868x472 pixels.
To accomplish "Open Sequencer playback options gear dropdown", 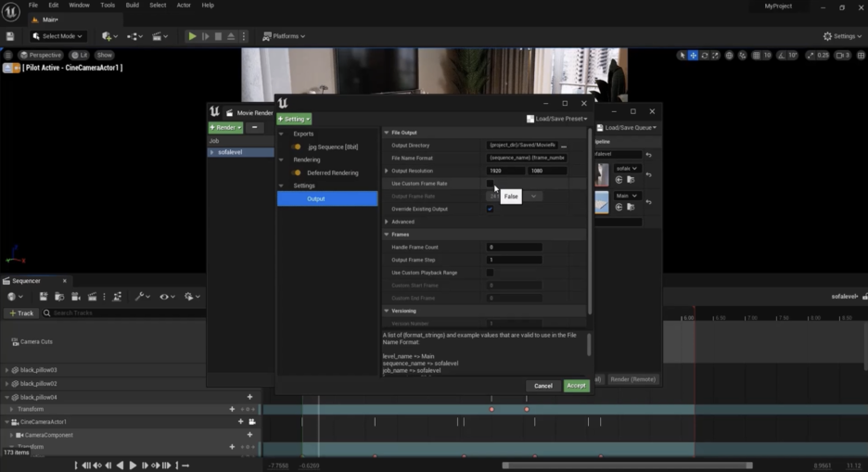I will coord(192,297).
